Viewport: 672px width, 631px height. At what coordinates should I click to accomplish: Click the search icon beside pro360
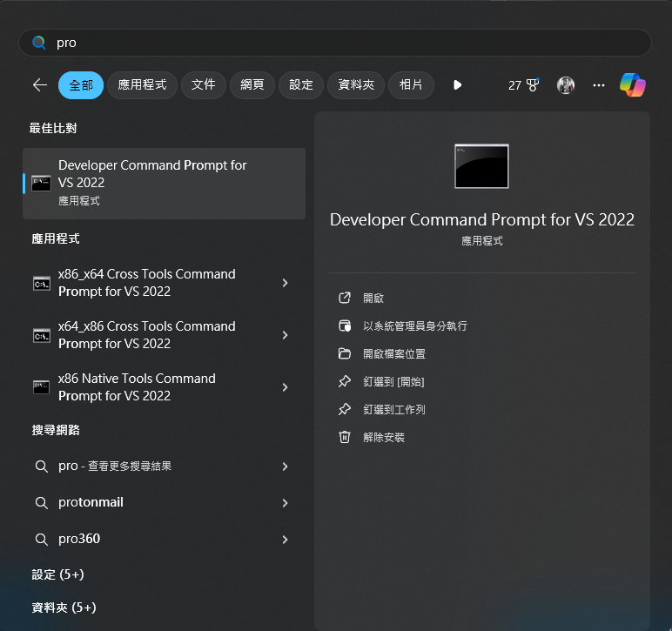42,540
